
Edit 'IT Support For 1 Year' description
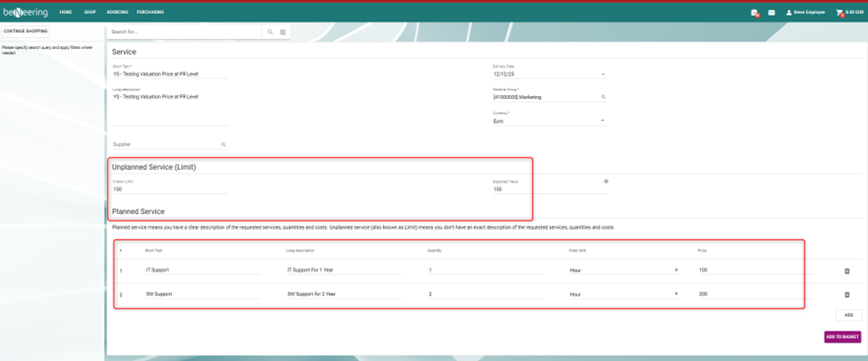click(x=344, y=271)
